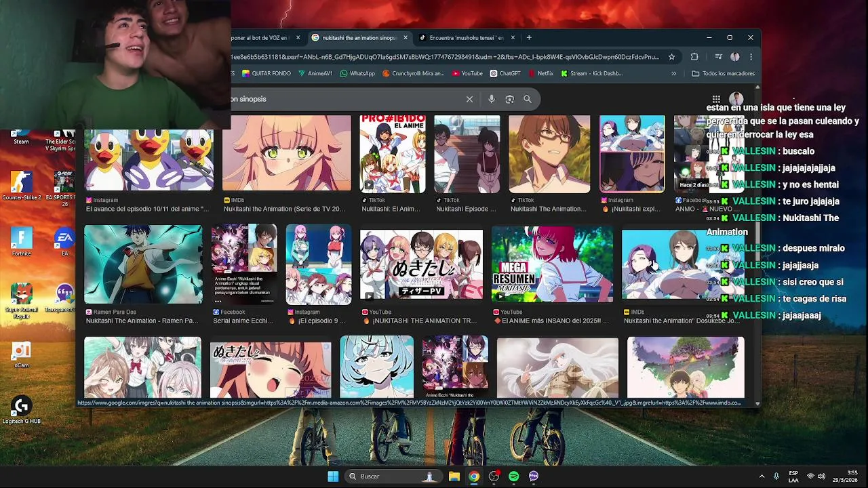Open QUITAR FONDO bookmark

pyautogui.click(x=266, y=73)
